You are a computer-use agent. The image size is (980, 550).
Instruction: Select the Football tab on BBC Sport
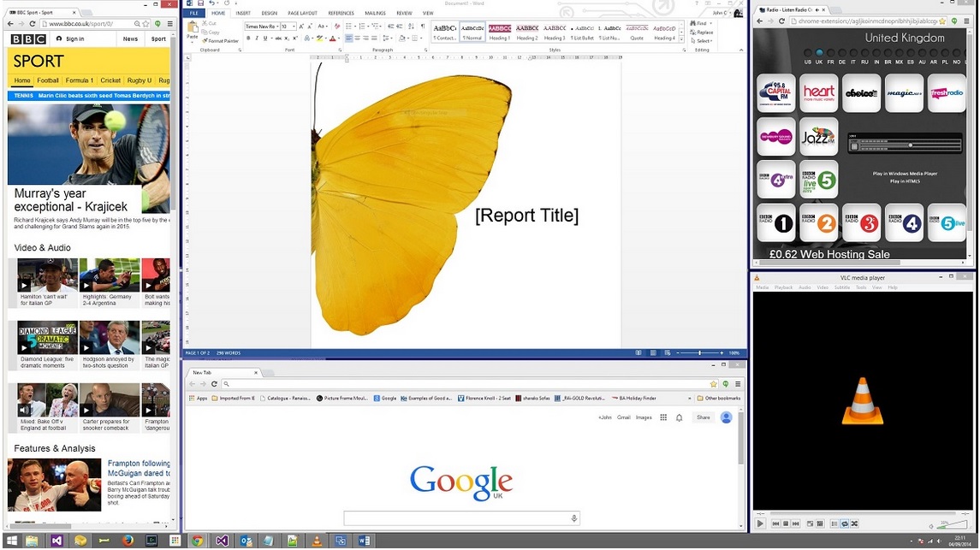click(48, 80)
